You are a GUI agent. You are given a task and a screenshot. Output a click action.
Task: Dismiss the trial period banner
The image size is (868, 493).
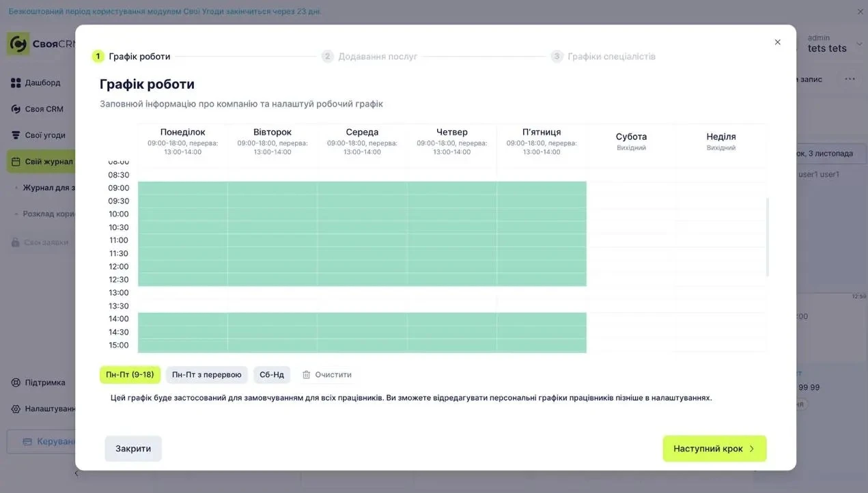(x=860, y=12)
